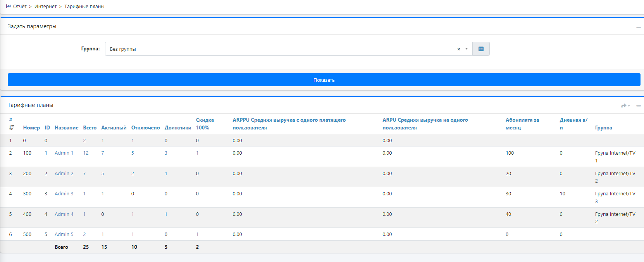644x262 pixels.
Task: Sort table by Название column
Action: (66, 128)
